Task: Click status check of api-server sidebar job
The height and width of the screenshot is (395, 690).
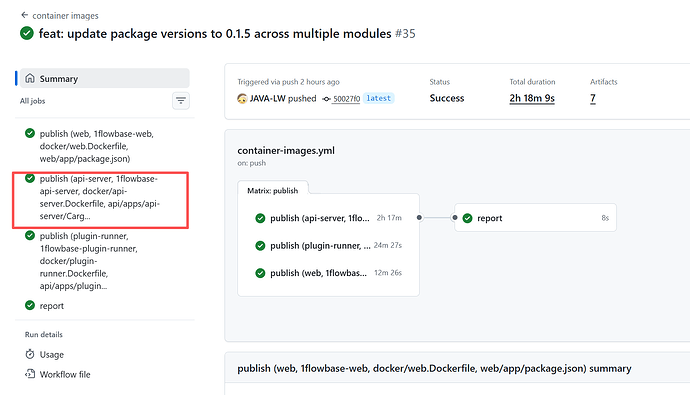Action: pyautogui.click(x=30, y=178)
